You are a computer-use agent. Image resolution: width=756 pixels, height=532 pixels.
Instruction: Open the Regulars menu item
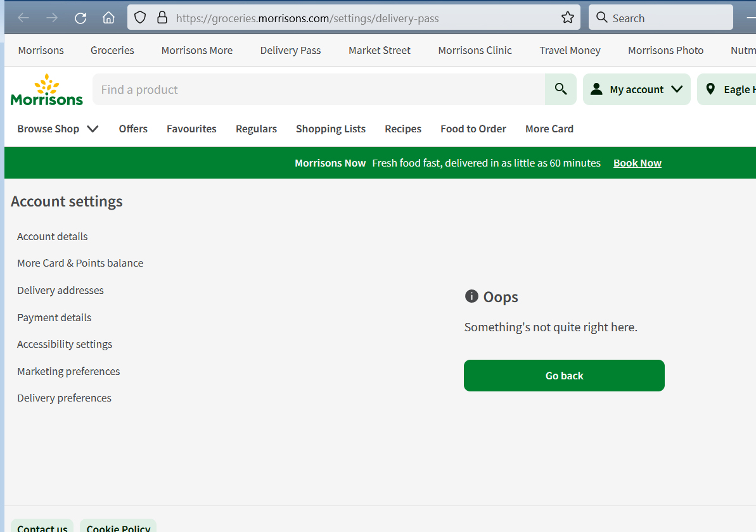coord(256,129)
